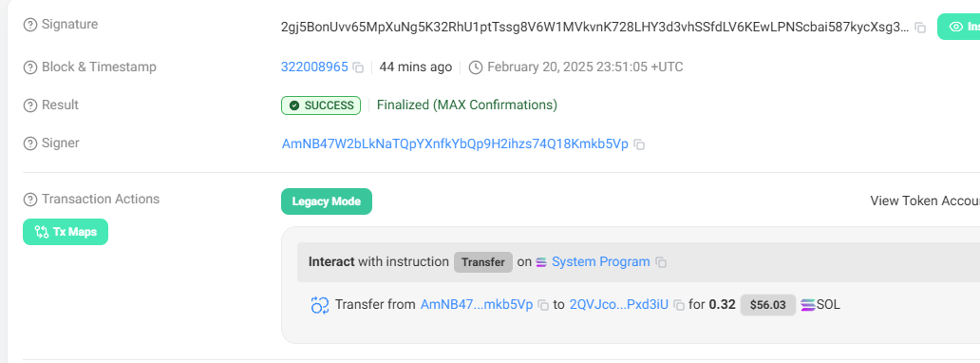Viewport: 980px width, 363px height.
Task: Copy sender address AmNB47...mkb5Vp in transfer row
Action: 543,305
